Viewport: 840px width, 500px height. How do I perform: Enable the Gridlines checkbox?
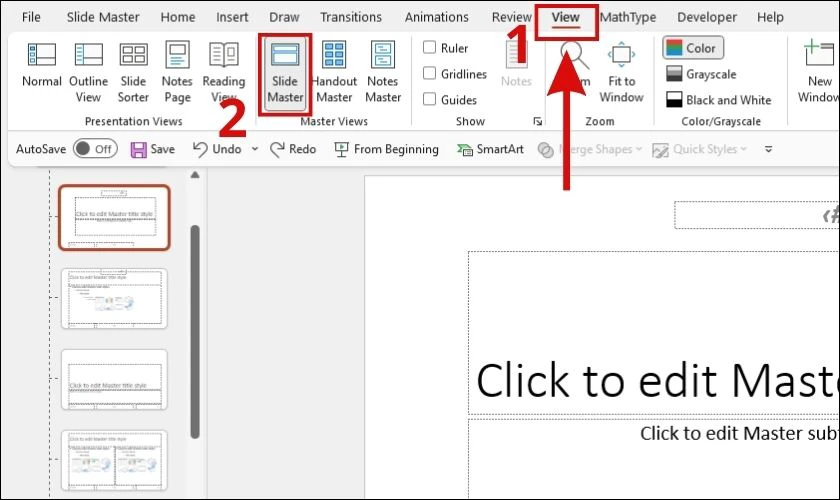pyautogui.click(x=430, y=73)
